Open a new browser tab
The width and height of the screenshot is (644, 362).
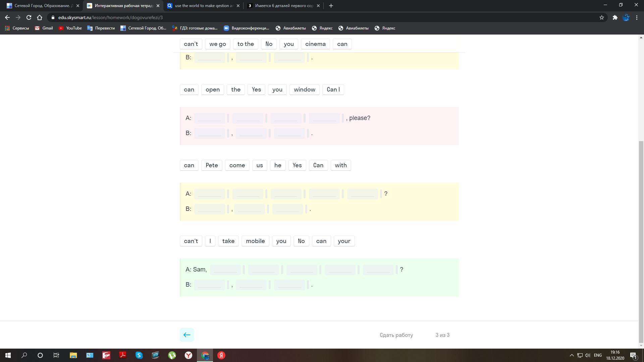click(331, 6)
